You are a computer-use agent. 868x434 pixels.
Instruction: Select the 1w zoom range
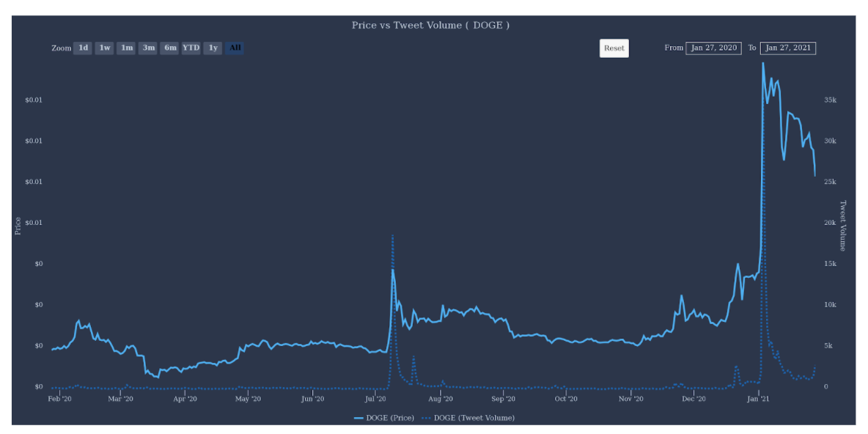pos(105,48)
